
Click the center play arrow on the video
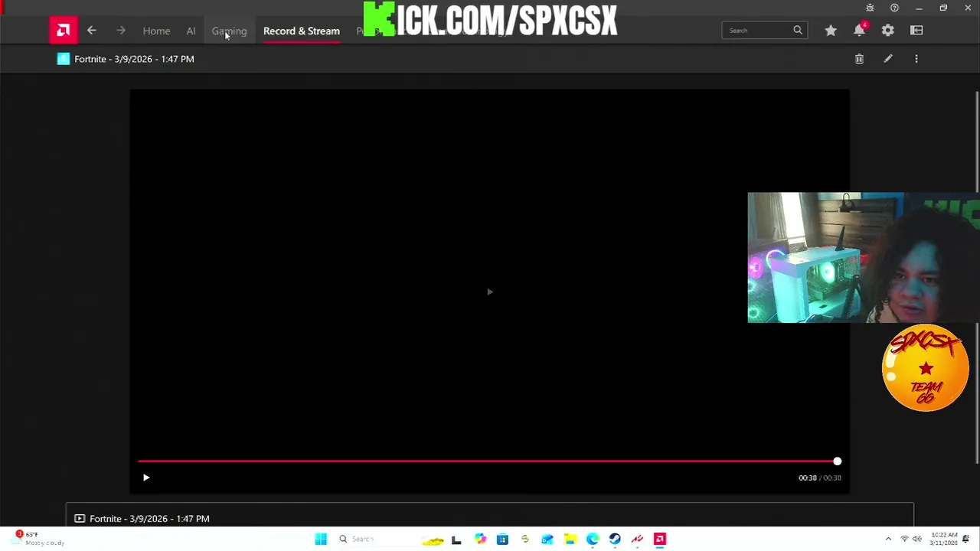[x=490, y=292]
